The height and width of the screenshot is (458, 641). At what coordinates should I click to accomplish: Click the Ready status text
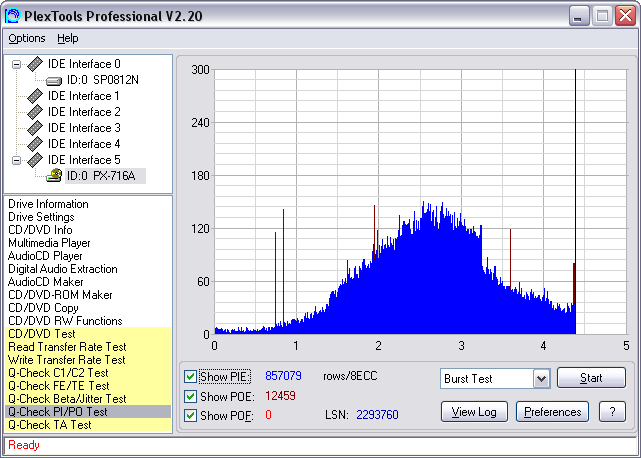(24, 445)
